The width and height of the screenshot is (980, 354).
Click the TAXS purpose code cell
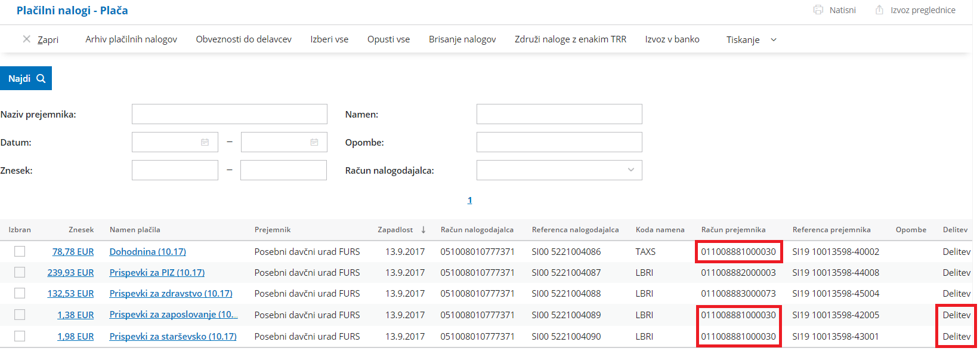tap(645, 251)
